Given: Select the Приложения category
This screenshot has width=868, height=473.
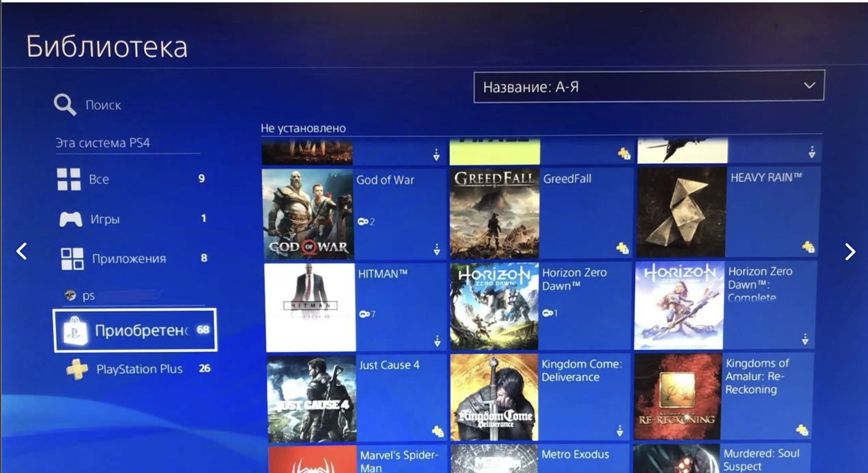Looking at the screenshot, I should tap(134, 258).
